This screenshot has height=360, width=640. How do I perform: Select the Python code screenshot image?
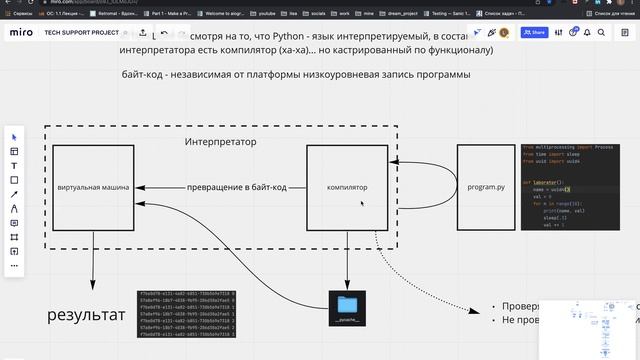point(570,187)
